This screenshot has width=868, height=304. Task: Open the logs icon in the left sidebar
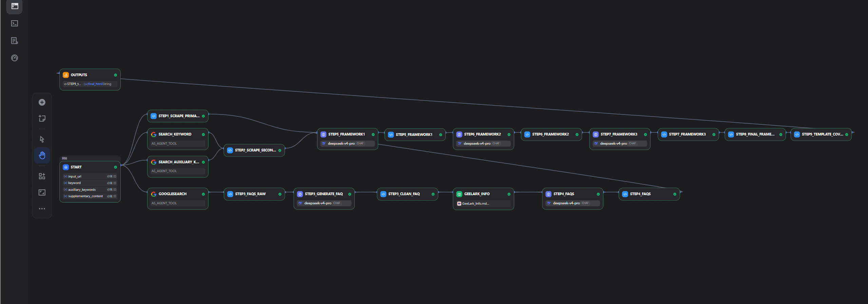tap(15, 41)
